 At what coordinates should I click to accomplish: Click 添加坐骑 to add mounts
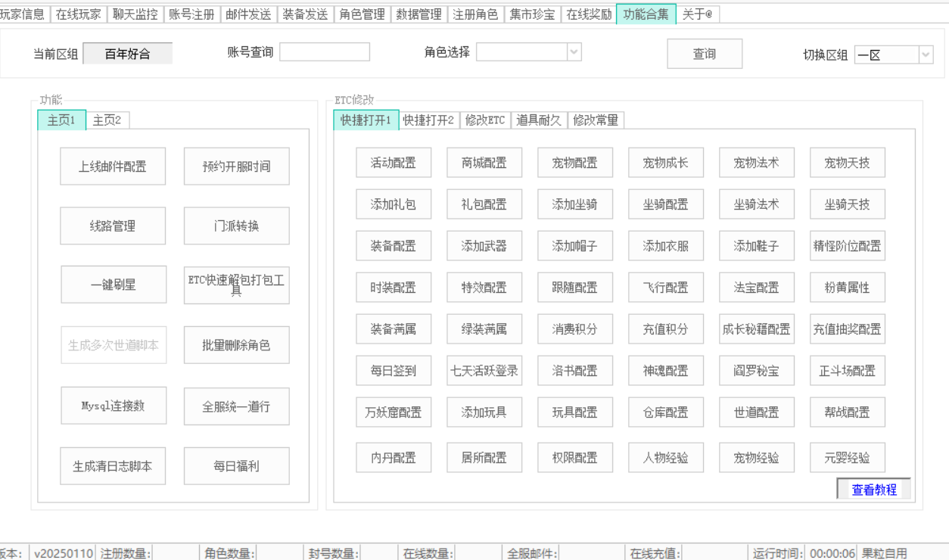click(x=574, y=204)
